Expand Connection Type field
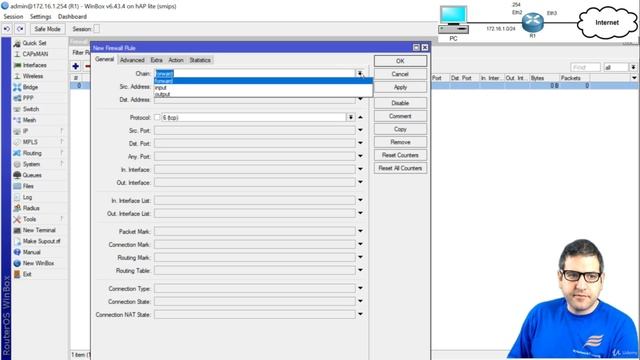 360,289
